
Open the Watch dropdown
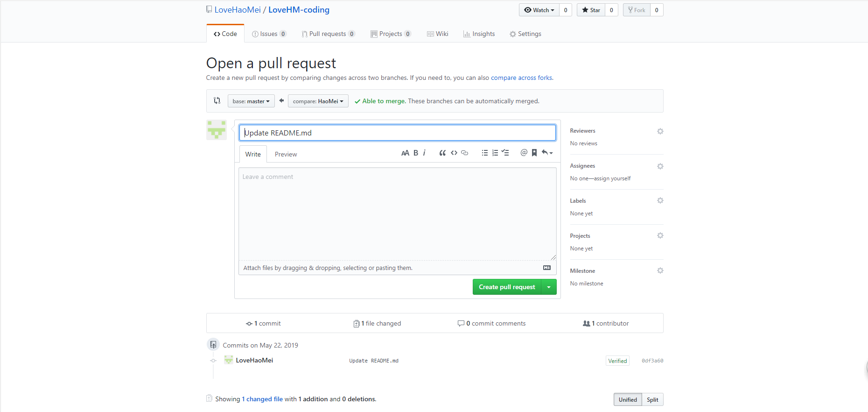point(539,10)
